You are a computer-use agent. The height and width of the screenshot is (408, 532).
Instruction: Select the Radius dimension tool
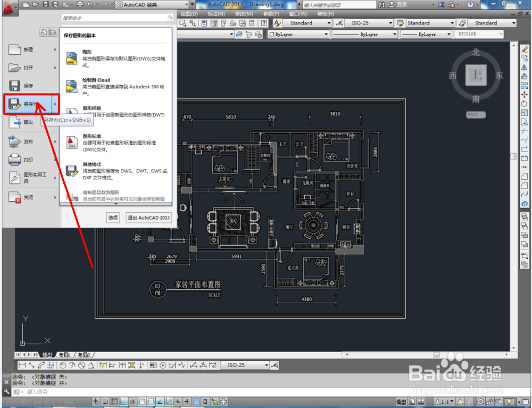[63, 365]
